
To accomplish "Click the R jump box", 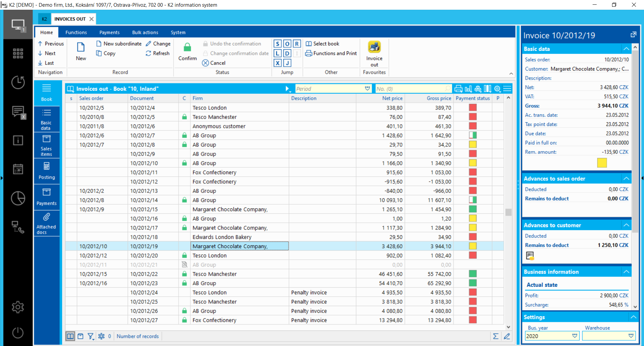I will [x=297, y=44].
